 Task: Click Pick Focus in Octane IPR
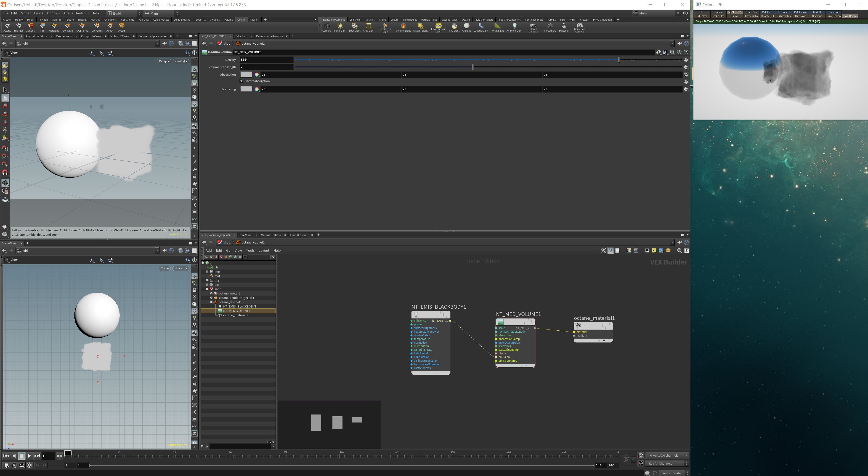[x=768, y=12]
